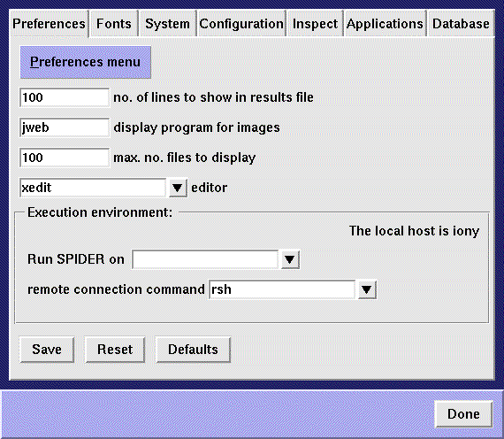This screenshot has height=439, width=504.
Task: Open the remote connection command dropdown arrow
Action: [367, 289]
